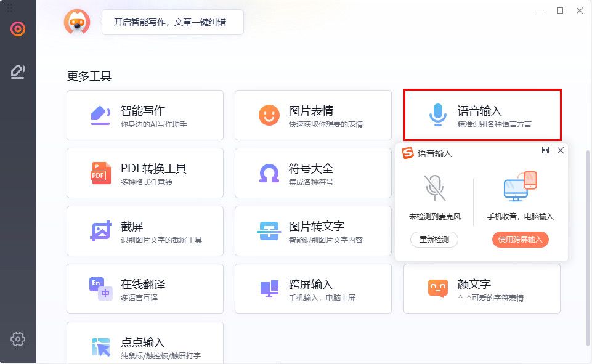592x364 pixels.
Task: Click the Sogou S logo in popup
Action: [x=408, y=153]
